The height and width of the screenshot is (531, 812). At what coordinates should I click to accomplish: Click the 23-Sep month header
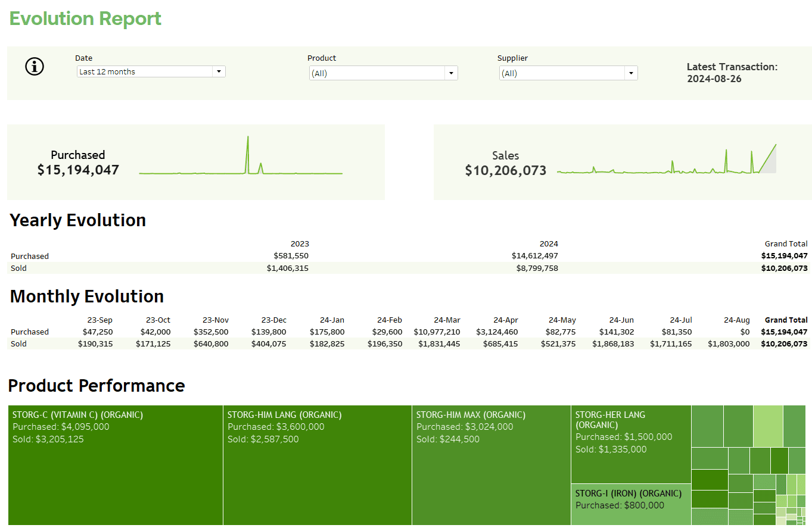click(x=99, y=320)
